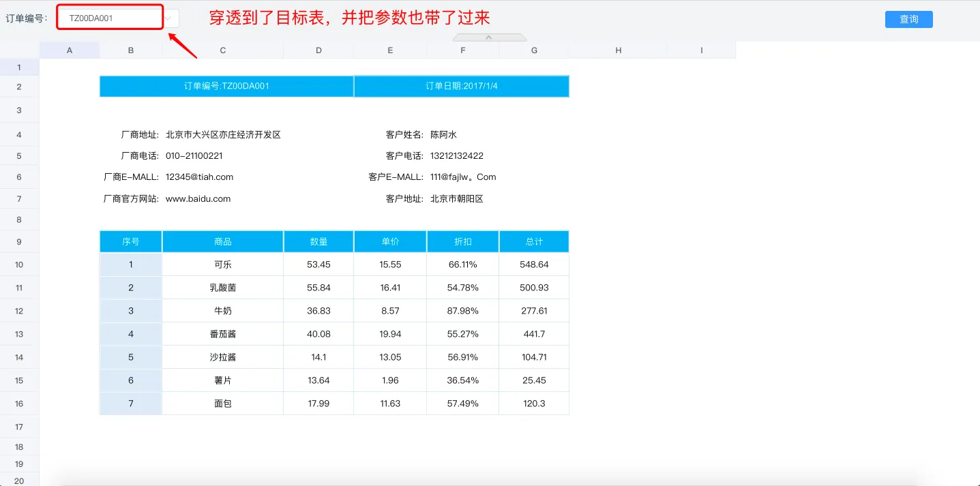Select column G header

(x=534, y=50)
